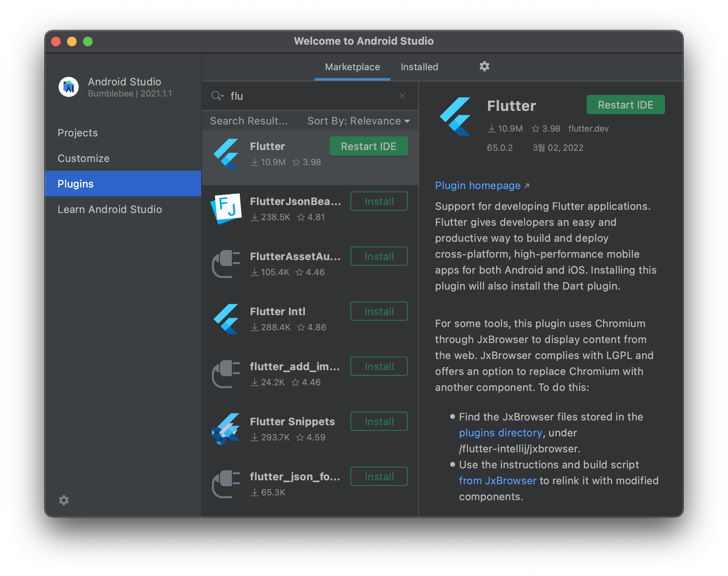
Task: Click the flutter_add_image plug icon
Action: pos(226,374)
